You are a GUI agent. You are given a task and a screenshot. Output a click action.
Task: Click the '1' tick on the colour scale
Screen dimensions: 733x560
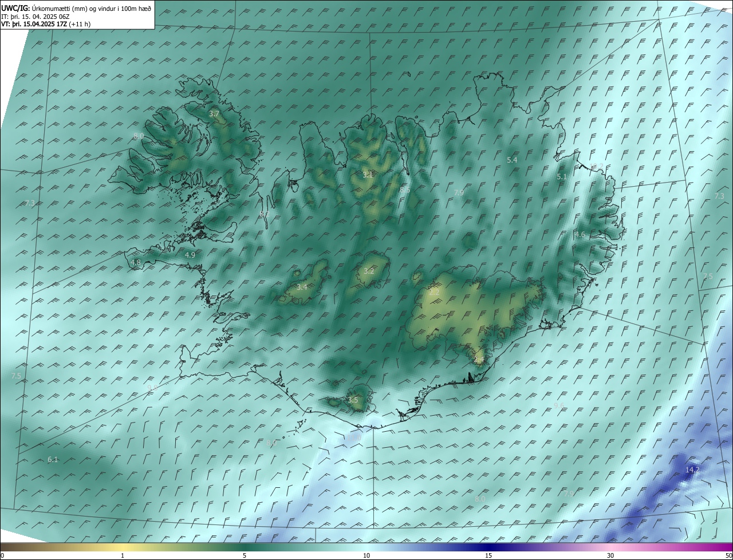pyautogui.click(x=123, y=556)
